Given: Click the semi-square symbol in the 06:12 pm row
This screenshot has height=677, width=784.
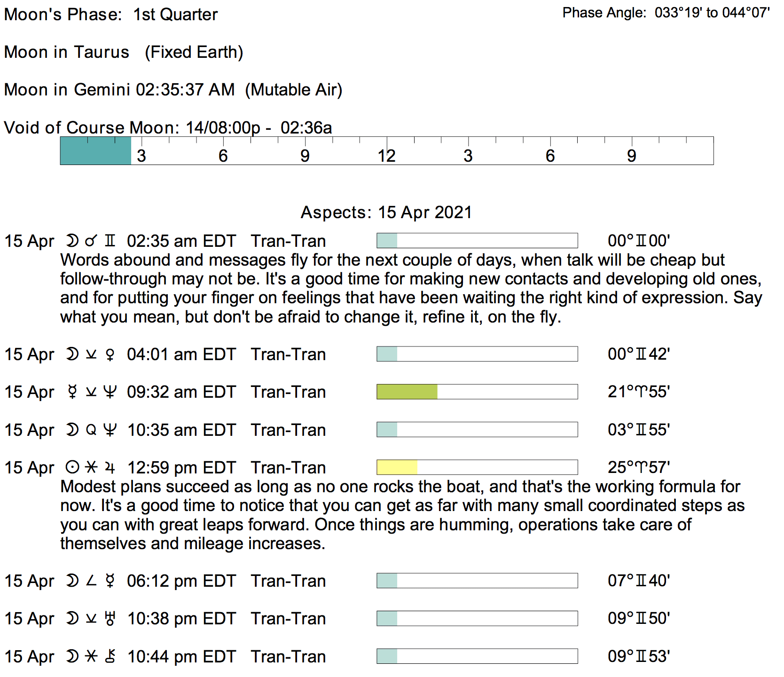Looking at the screenshot, I should 91,581.
